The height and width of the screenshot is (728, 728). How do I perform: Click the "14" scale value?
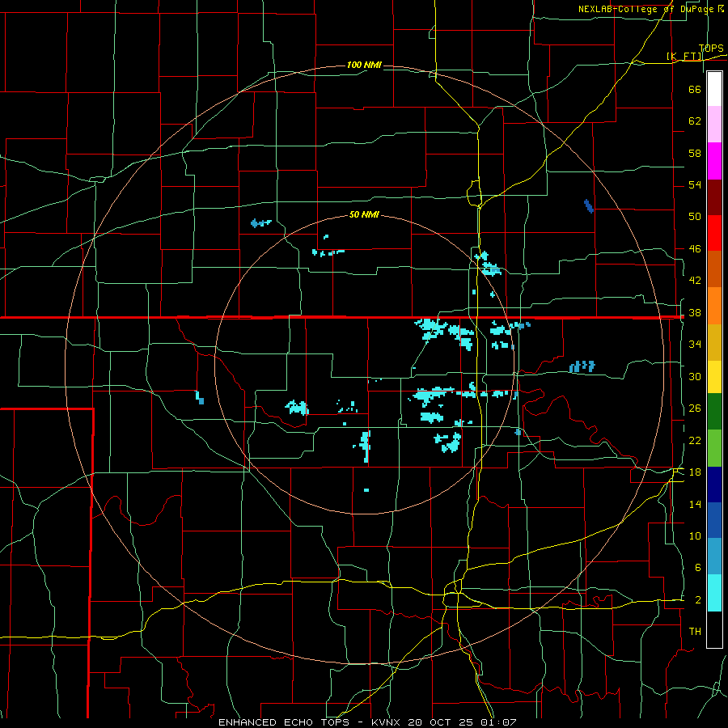point(695,504)
